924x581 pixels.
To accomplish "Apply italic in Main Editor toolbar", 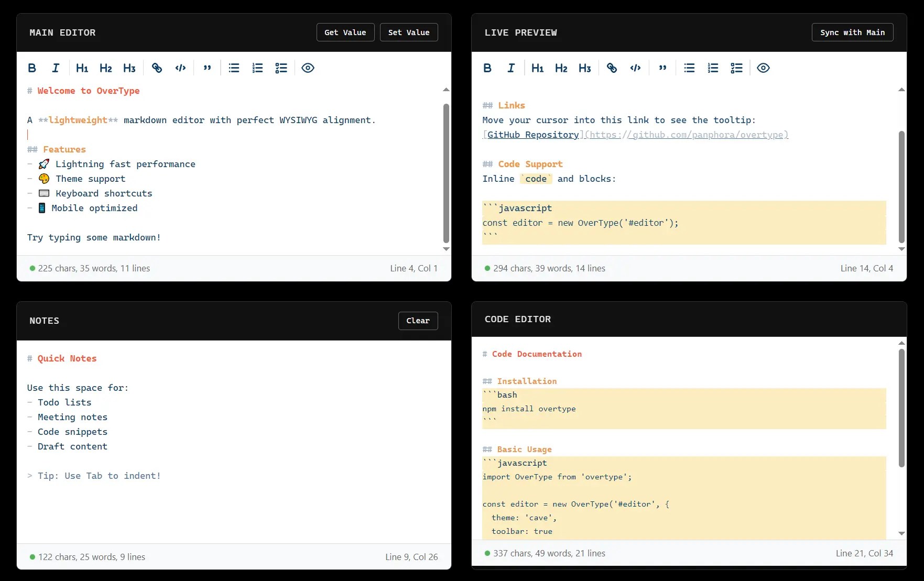I will coord(56,68).
